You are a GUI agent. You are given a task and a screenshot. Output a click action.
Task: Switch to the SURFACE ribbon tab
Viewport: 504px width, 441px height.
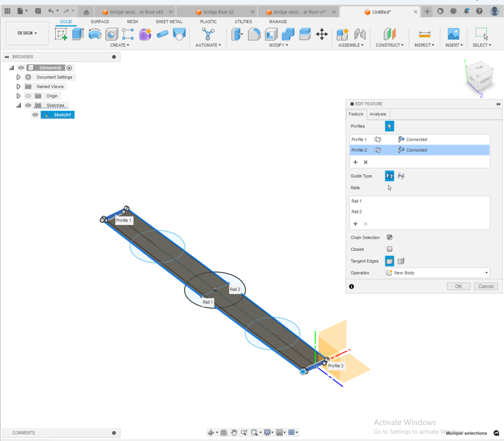(x=100, y=22)
